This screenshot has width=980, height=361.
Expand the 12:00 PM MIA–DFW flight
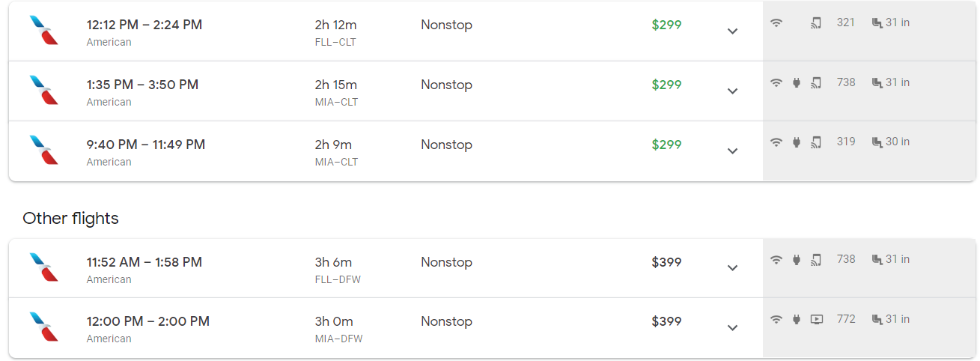(x=732, y=328)
